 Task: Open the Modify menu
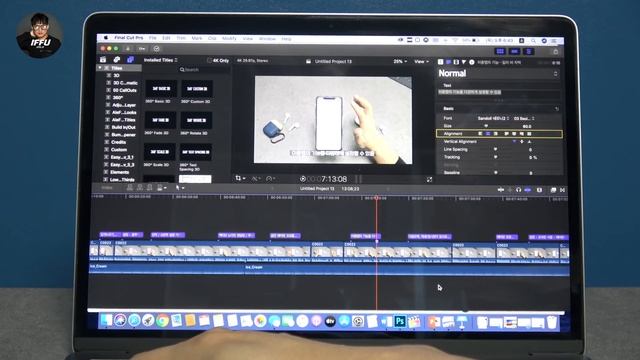pos(229,38)
